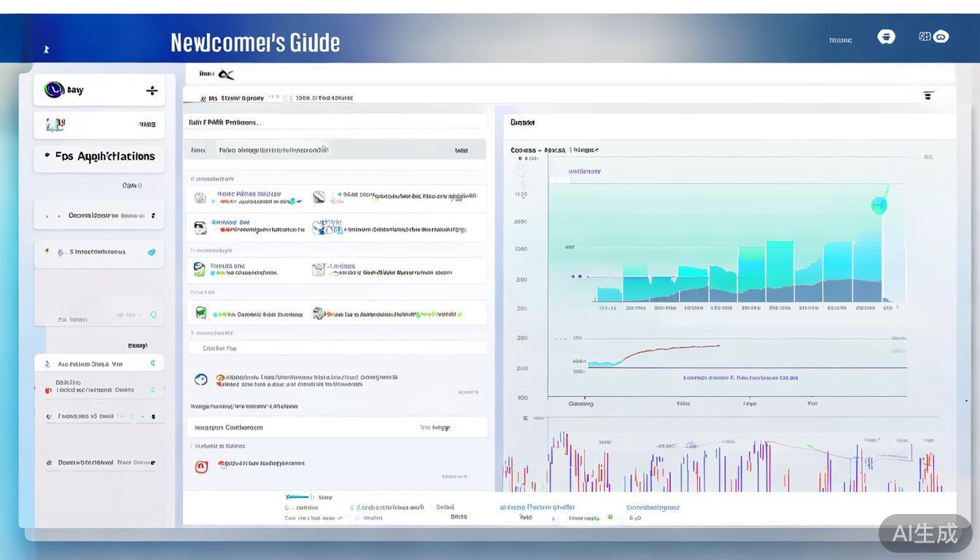
Task: Open the filter lines icon above the chart
Action: point(928,96)
